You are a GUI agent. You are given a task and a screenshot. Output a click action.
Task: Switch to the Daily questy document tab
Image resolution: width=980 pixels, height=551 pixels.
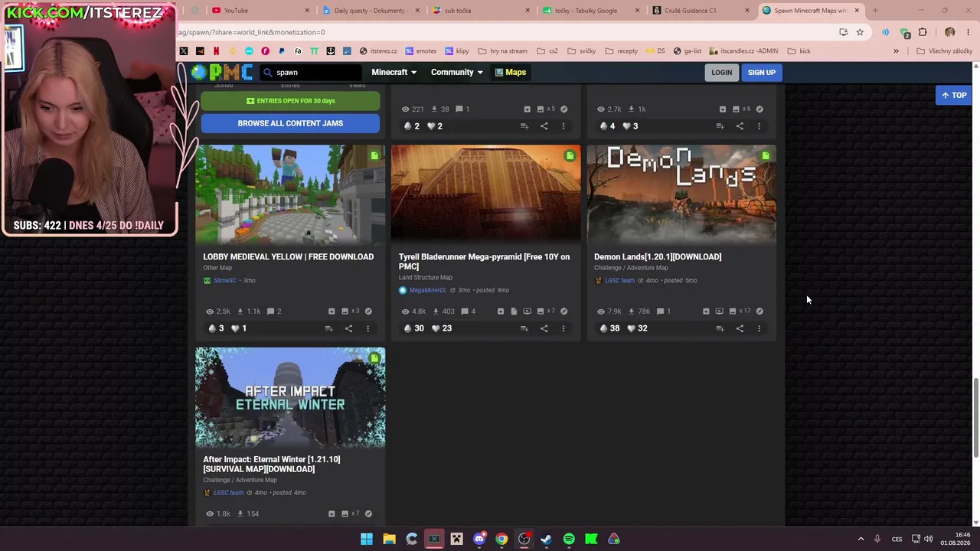371,11
